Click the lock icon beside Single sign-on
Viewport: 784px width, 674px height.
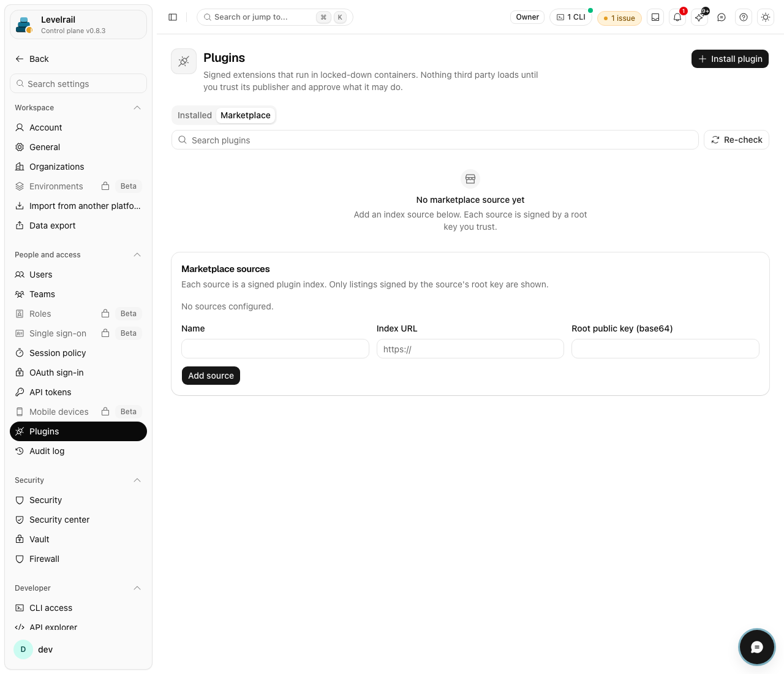coord(105,333)
